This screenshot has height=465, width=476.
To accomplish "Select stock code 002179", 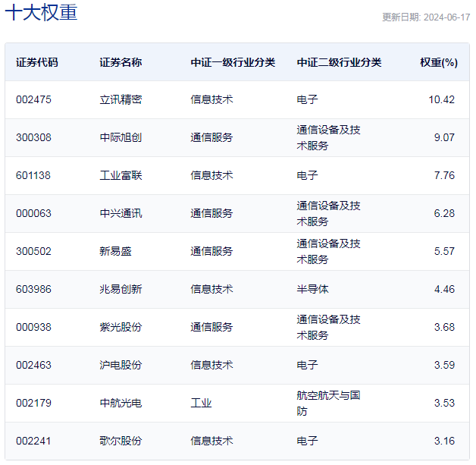I will click(33, 404).
